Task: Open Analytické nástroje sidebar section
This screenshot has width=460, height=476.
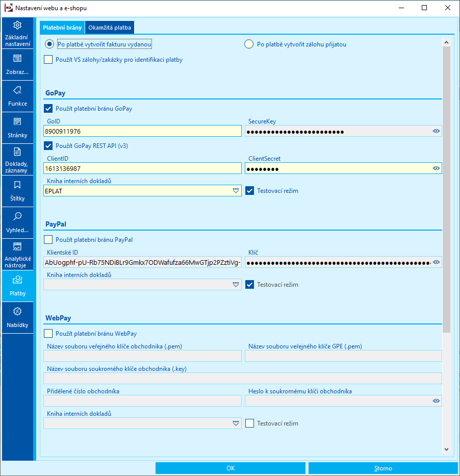Action: (17, 254)
